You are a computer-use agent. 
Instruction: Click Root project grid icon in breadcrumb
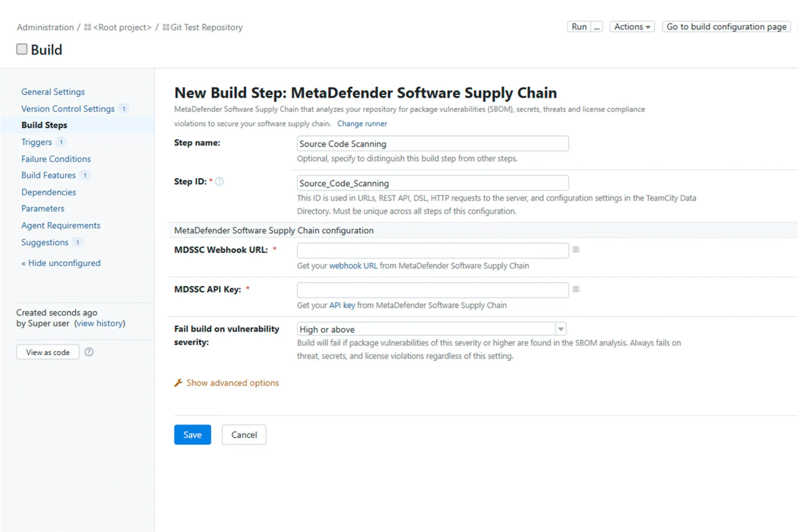click(x=88, y=27)
